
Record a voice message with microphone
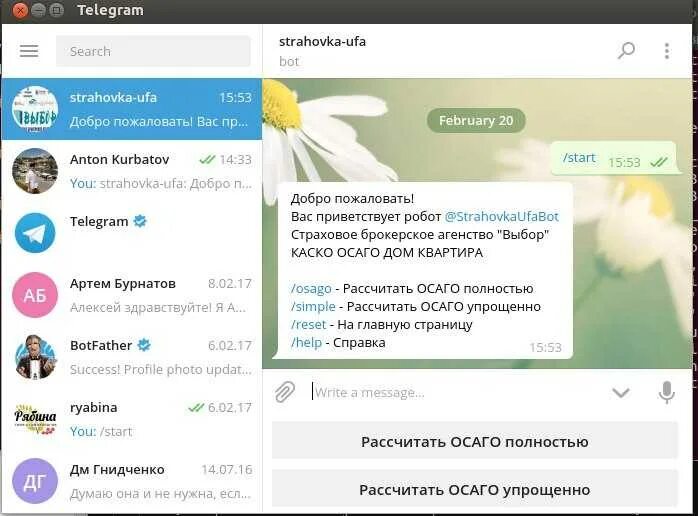pyautogui.click(x=666, y=393)
